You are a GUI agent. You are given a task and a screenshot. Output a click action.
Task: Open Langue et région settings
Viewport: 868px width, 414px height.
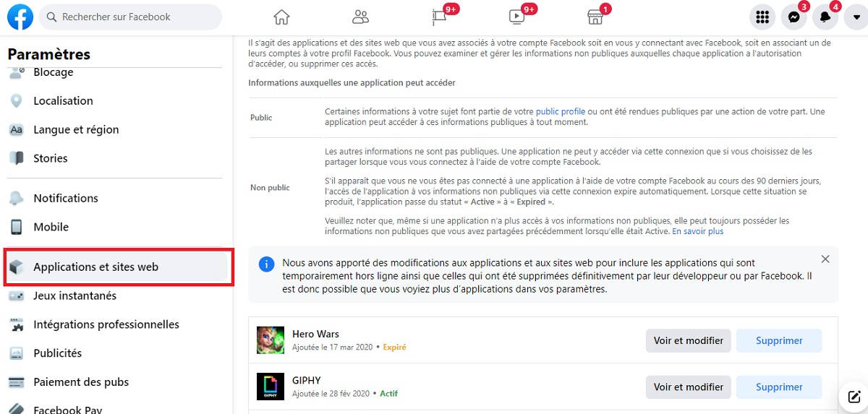(x=76, y=130)
